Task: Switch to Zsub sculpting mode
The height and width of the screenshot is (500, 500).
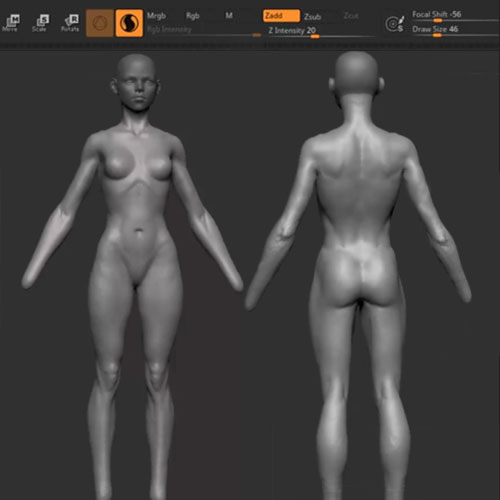Action: (313, 16)
